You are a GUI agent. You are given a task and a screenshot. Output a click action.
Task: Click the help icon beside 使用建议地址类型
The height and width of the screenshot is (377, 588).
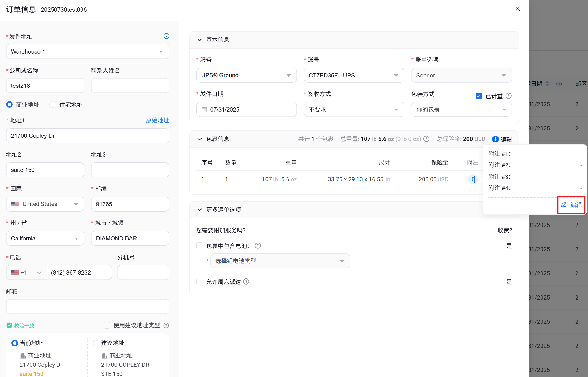coord(166,325)
